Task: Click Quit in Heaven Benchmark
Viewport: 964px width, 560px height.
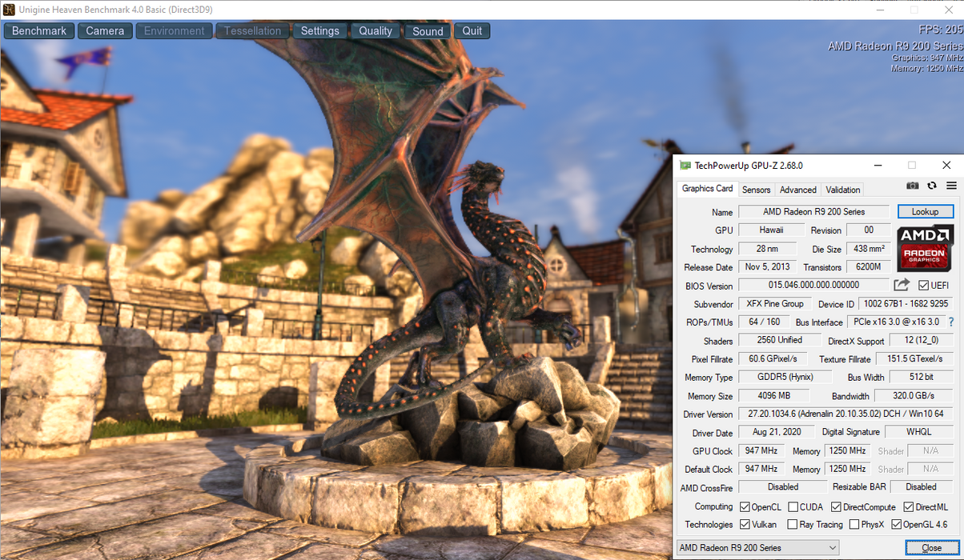Action: 472,31
